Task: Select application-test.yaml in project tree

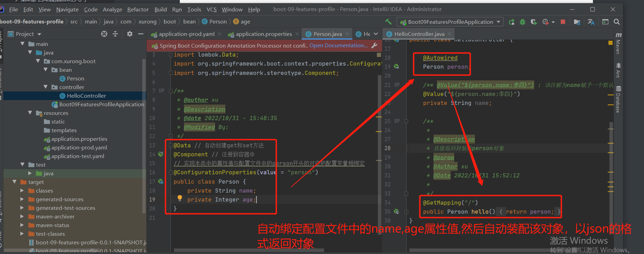Action: pyautogui.click(x=78, y=156)
